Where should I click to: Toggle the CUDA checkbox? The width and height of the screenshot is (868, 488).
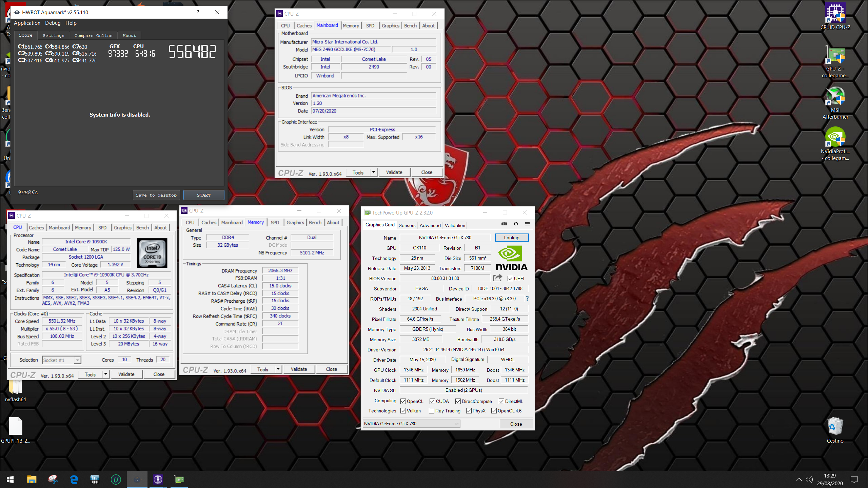pos(432,401)
